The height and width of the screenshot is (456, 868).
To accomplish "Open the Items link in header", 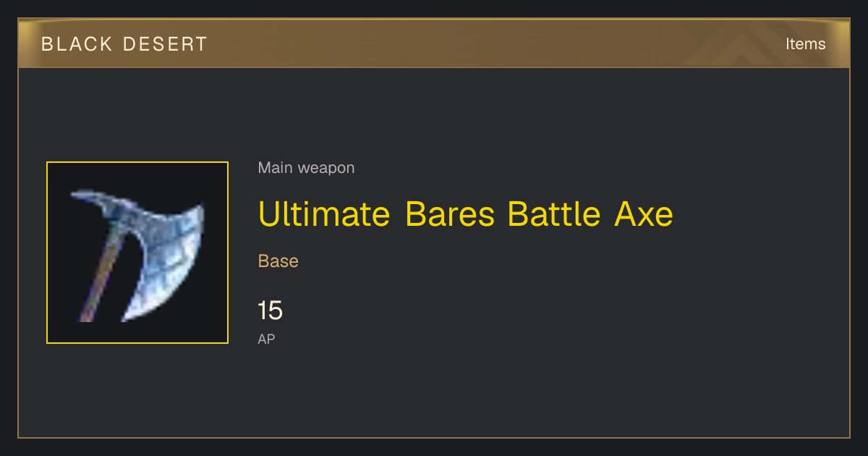I will (805, 44).
